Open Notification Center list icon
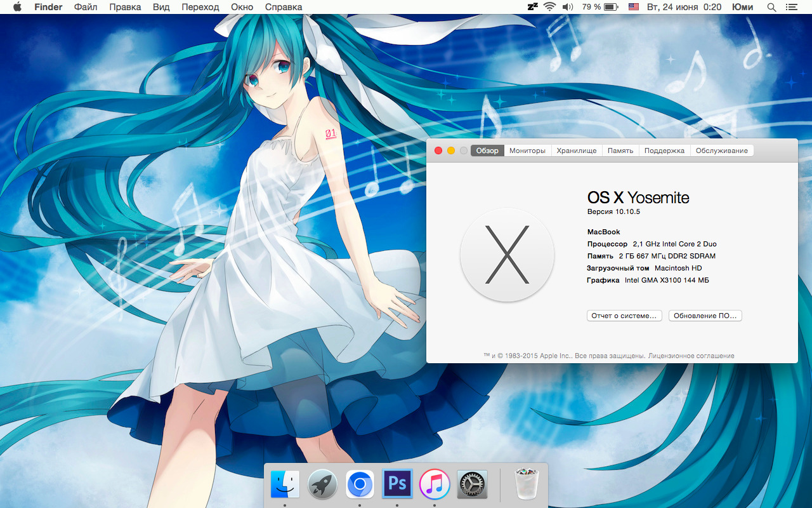Image resolution: width=812 pixels, height=508 pixels. (x=791, y=7)
